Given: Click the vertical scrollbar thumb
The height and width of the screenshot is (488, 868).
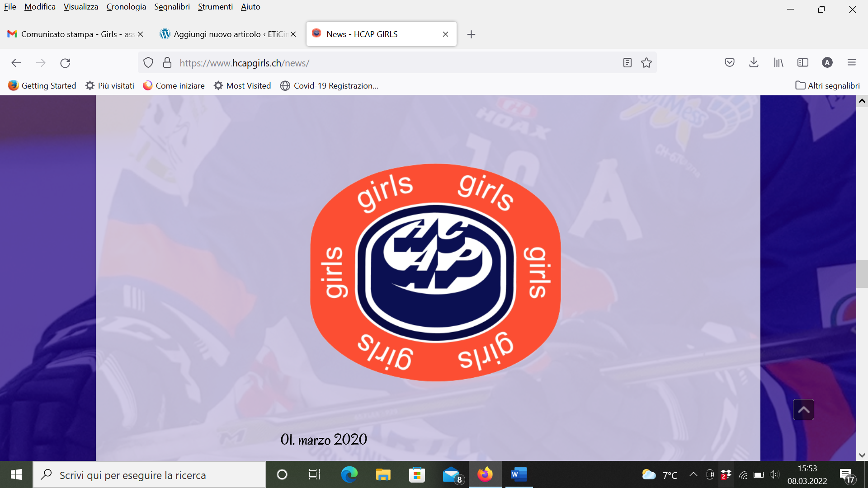Looking at the screenshot, I should pyautogui.click(x=862, y=274).
